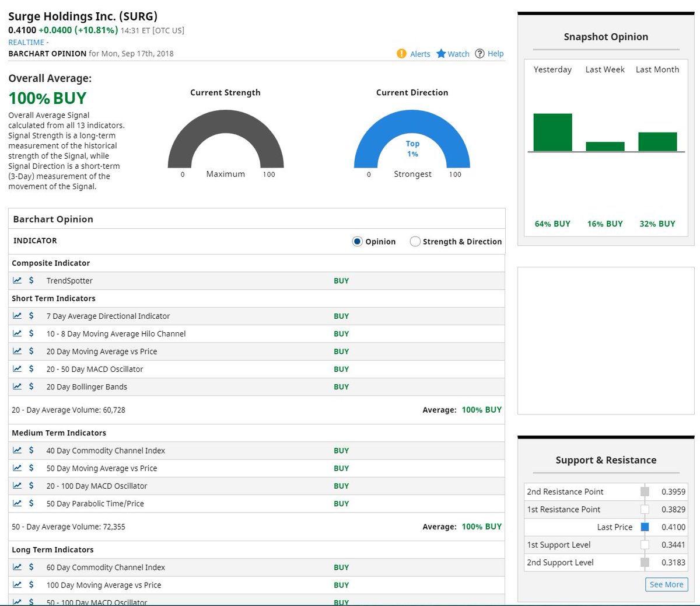The image size is (700, 606).
Task: Open chart icon for 60 Day Commodity Channel Index
Action: pyautogui.click(x=17, y=567)
